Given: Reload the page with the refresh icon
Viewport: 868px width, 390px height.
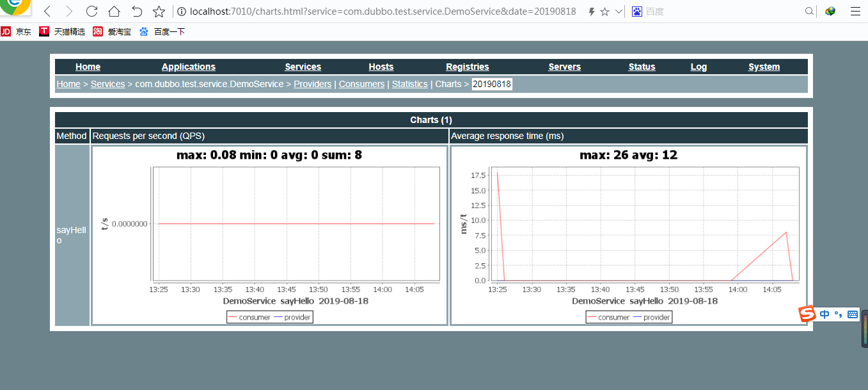Looking at the screenshot, I should [x=91, y=12].
